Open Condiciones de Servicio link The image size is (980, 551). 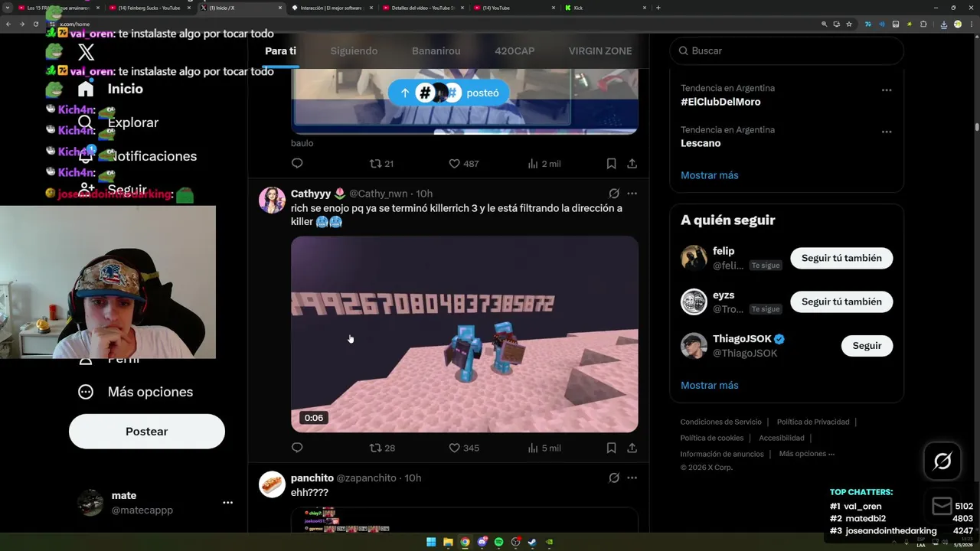click(721, 422)
